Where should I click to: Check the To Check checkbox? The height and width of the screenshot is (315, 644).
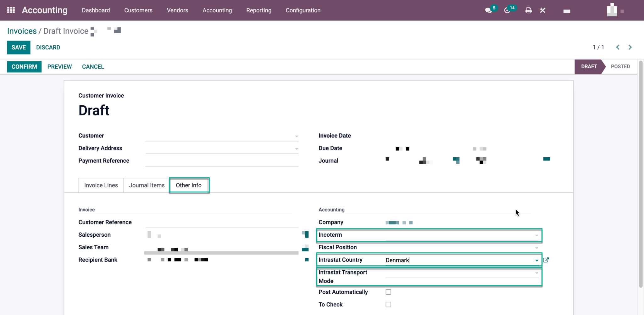click(388, 304)
